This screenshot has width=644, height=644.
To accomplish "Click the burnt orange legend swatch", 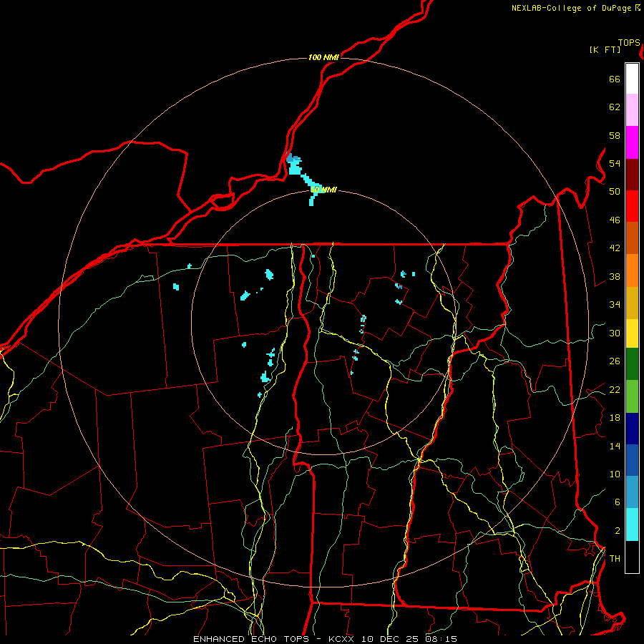I will (632, 238).
